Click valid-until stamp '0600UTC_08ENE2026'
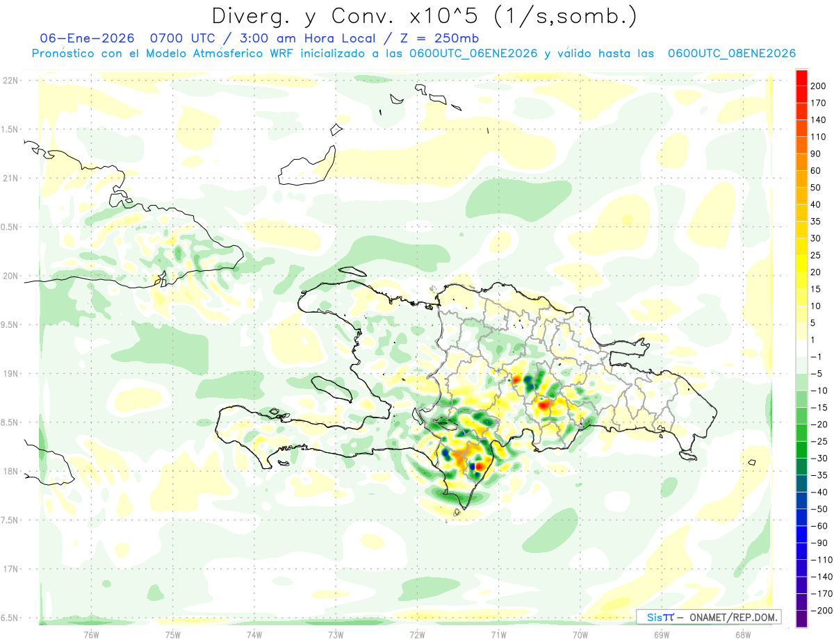Viewport: 834px width, 644px height. (x=732, y=53)
